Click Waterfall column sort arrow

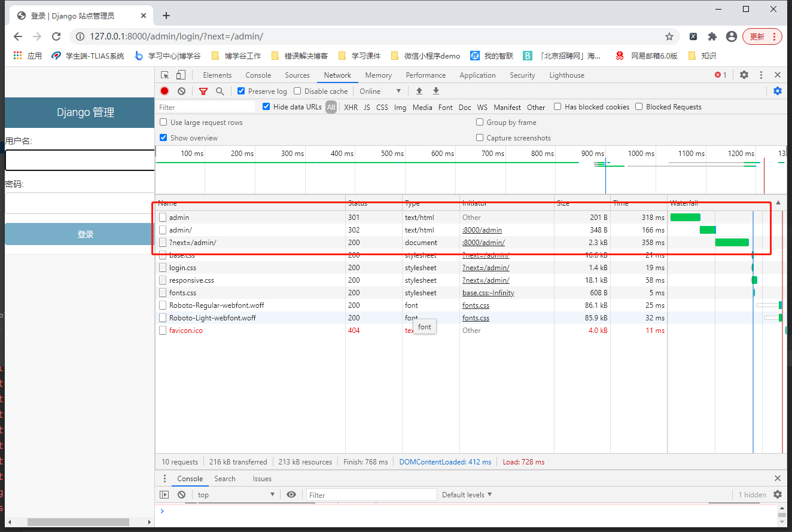[x=778, y=203]
